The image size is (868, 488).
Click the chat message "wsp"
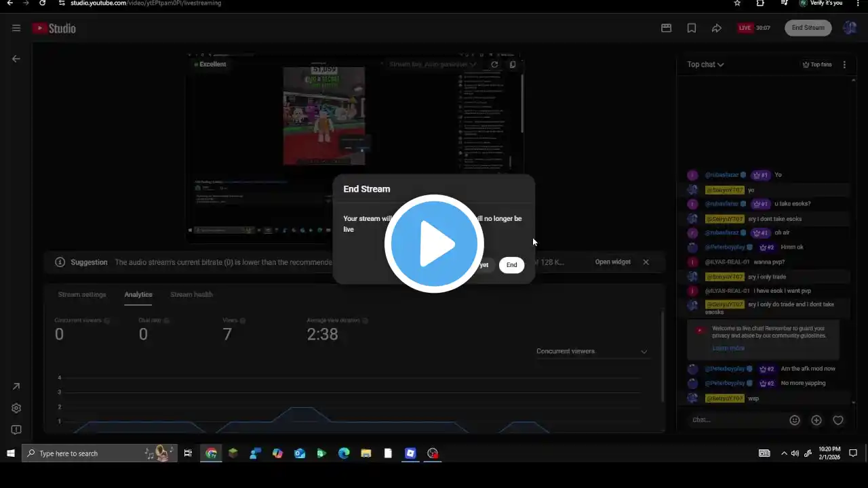(753, 399)
